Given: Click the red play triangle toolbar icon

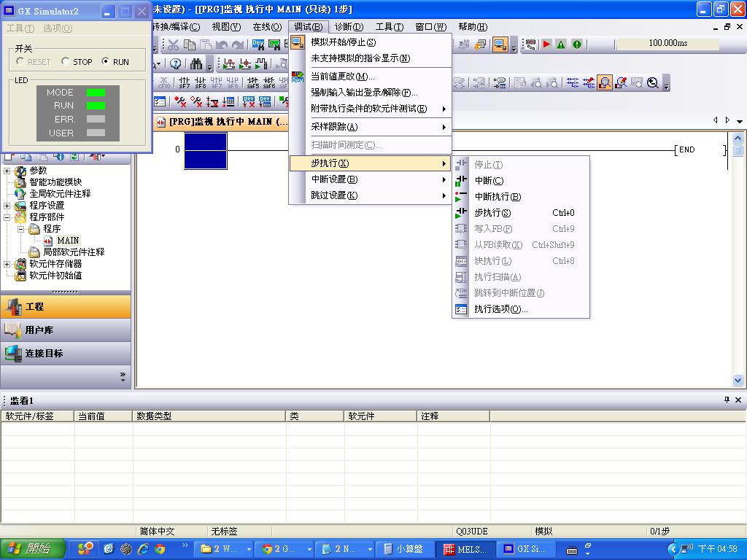Looking at the screenshot, I should [x=546, y=44].
